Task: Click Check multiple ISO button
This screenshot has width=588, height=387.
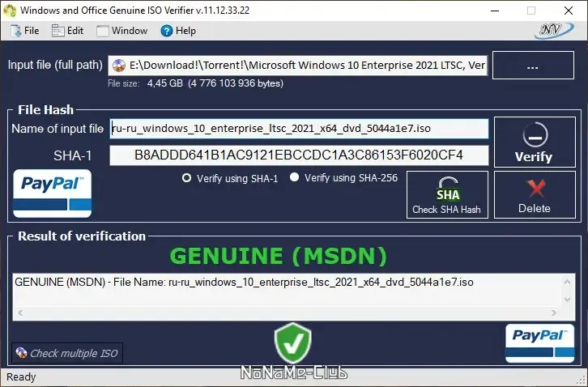Action: [67, 353]
